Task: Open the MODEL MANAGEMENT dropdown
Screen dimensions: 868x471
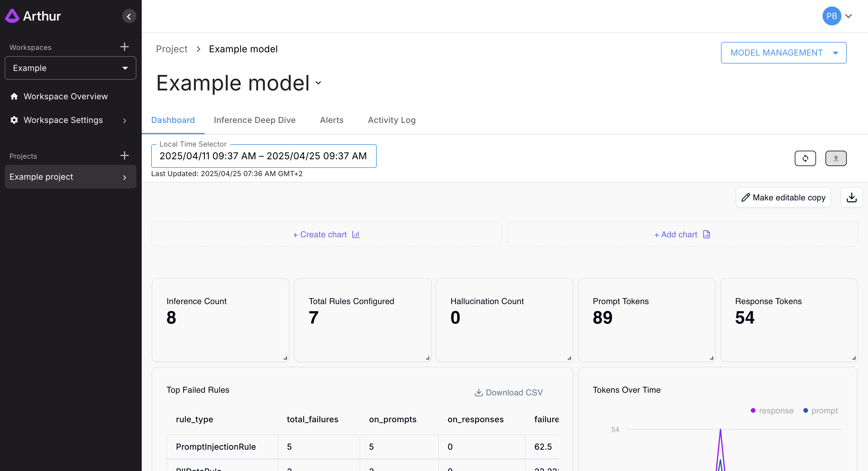Action: point(783,53)
